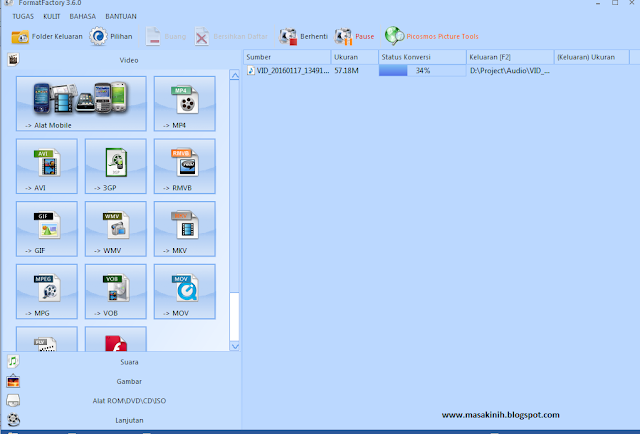The height and width of the screenshot is (434, 640).
Task: Click the audio file icon in task row
Action: coord(251,71)
